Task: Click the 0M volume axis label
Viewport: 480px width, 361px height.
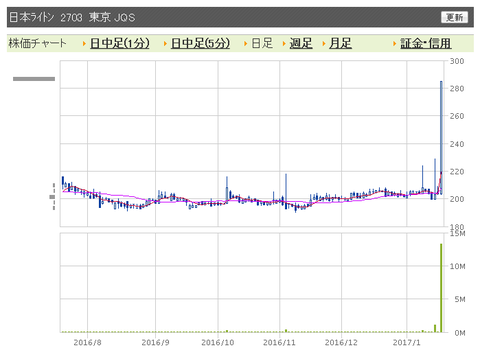Action: (x=460, y=333)
